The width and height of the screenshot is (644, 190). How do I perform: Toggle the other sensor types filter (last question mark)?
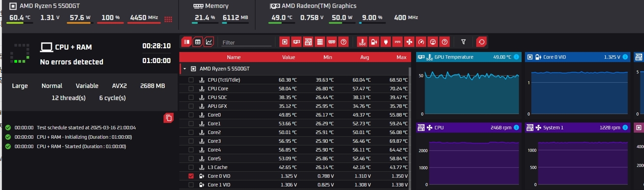click(x=445, y=42)
